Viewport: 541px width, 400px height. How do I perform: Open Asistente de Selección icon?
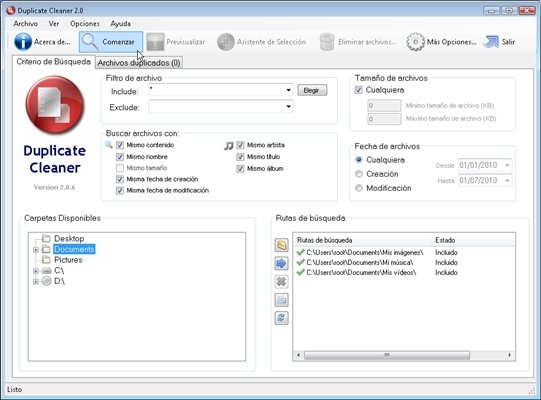click(x=226, y=42)
